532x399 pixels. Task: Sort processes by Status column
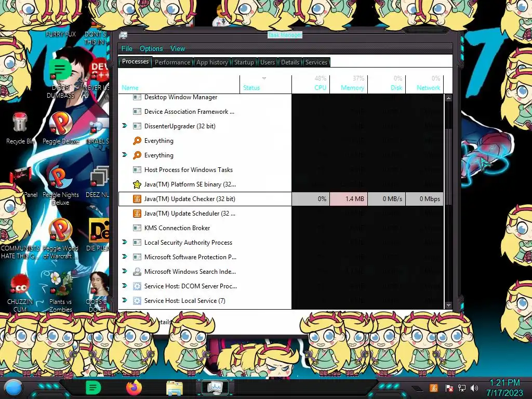(x=265, y=85)
